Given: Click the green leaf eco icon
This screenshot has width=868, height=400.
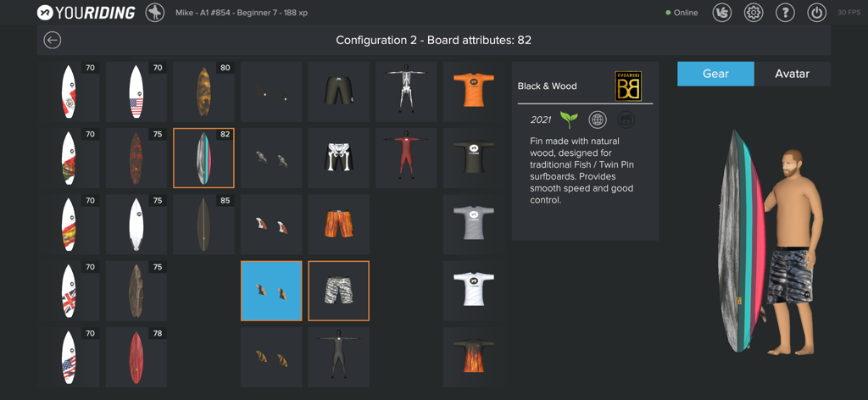Looking at the screenshot, I should [569, 119].
